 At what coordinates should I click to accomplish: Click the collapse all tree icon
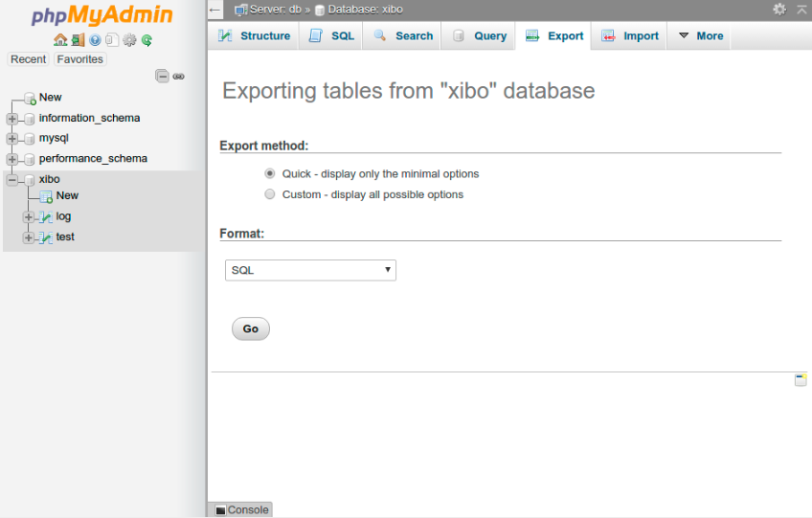pos(162,77)
